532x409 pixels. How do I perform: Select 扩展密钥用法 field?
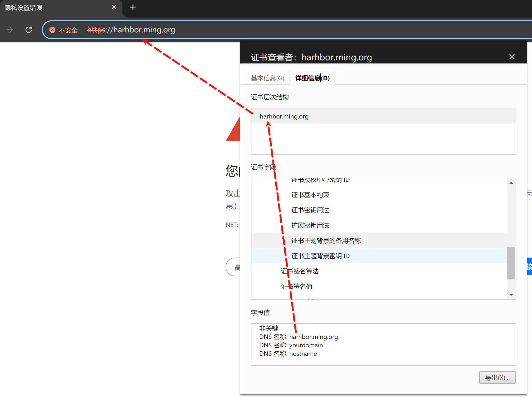(x=310, y=225)
